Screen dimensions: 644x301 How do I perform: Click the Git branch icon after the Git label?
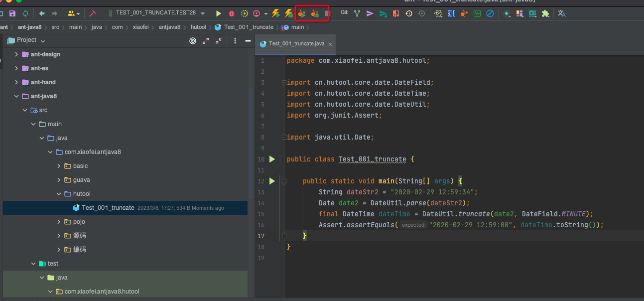357,13
